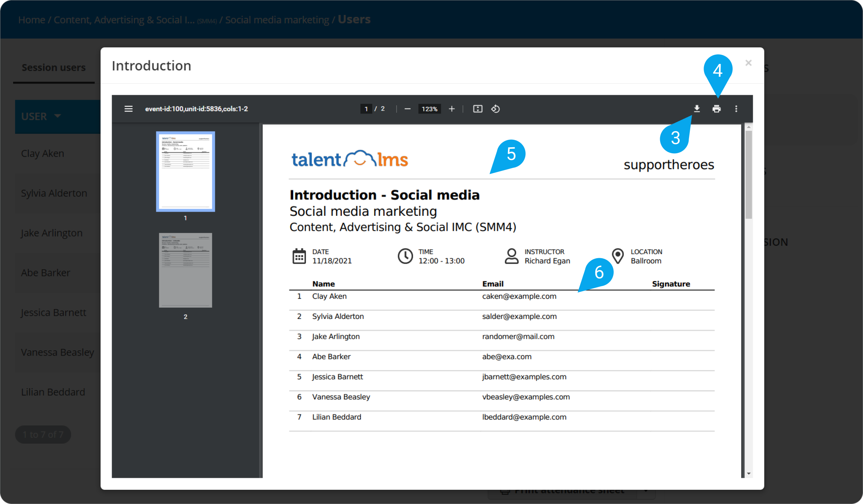Image resolution: width=863 pixels, height=504 pixels.
Task: Click the TalentLMS logo in document
Action: tap(349, 159)
